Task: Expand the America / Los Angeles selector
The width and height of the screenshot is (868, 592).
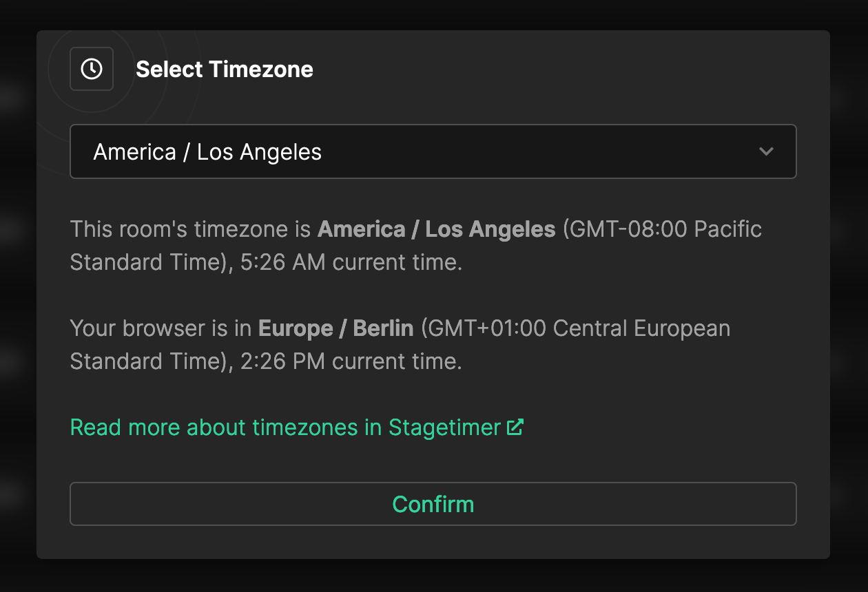Action: point(433,151)
